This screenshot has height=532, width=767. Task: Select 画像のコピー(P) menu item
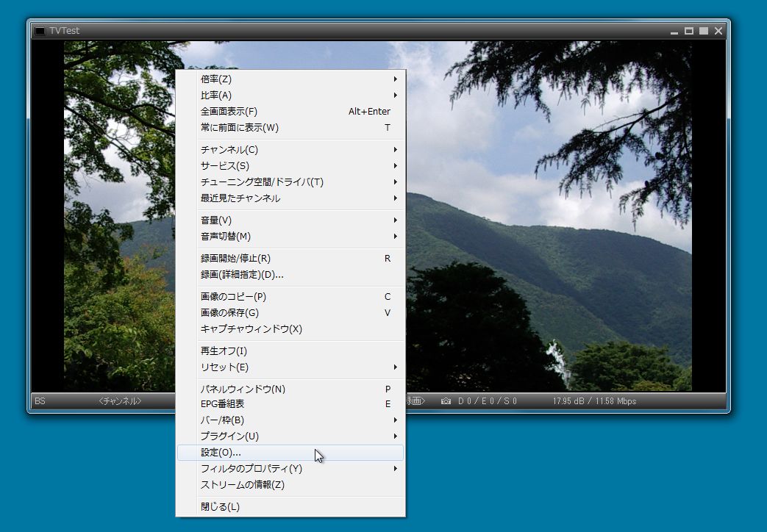pos(290,296)
